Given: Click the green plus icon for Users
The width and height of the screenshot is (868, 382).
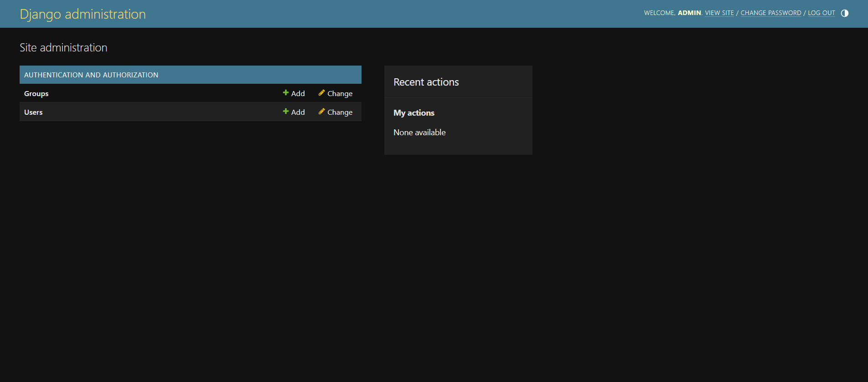Looking at the screenshot, I should (x=286, y=112).
